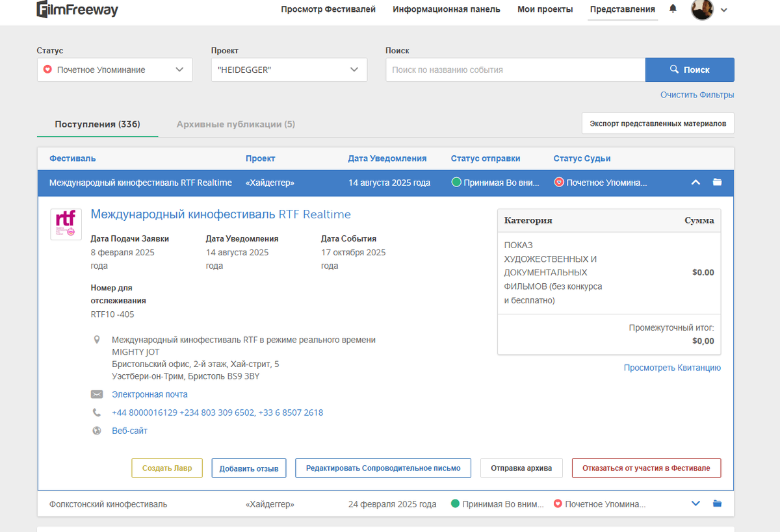Click Отправка архива button
This screenshot has width=780, height=532.
521,468
